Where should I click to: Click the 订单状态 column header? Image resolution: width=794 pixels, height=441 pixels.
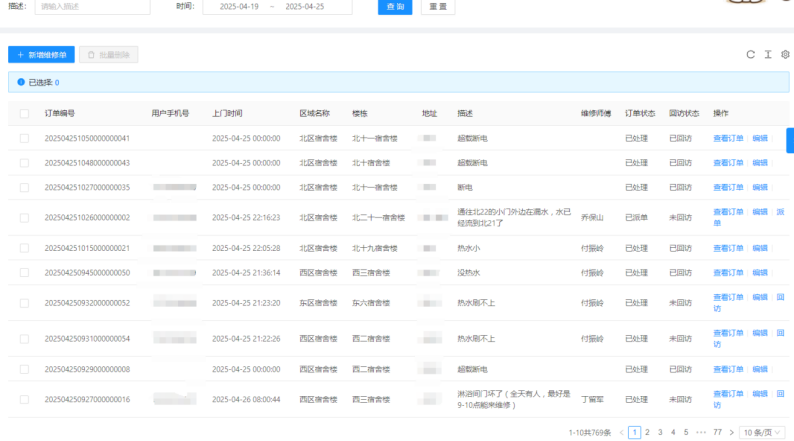640,113
